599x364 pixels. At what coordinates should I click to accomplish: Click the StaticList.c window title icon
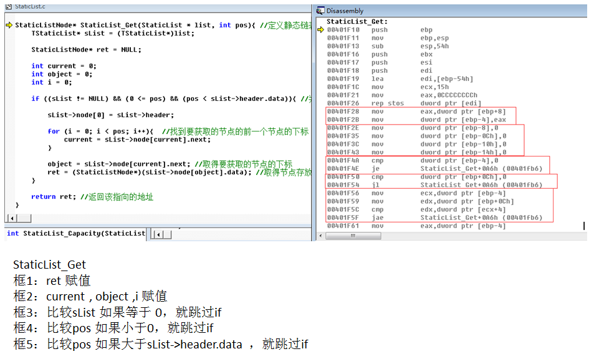tap(9, 6)
